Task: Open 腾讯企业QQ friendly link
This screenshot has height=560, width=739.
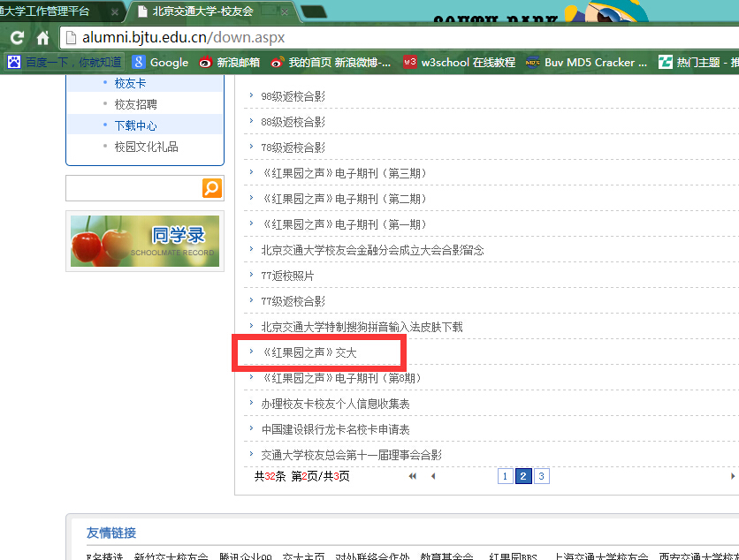Action: coord(246,556)
